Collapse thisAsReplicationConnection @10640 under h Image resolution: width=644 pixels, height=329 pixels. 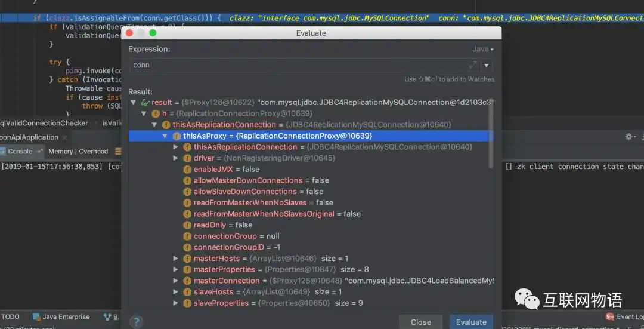(x=154, y=125)
